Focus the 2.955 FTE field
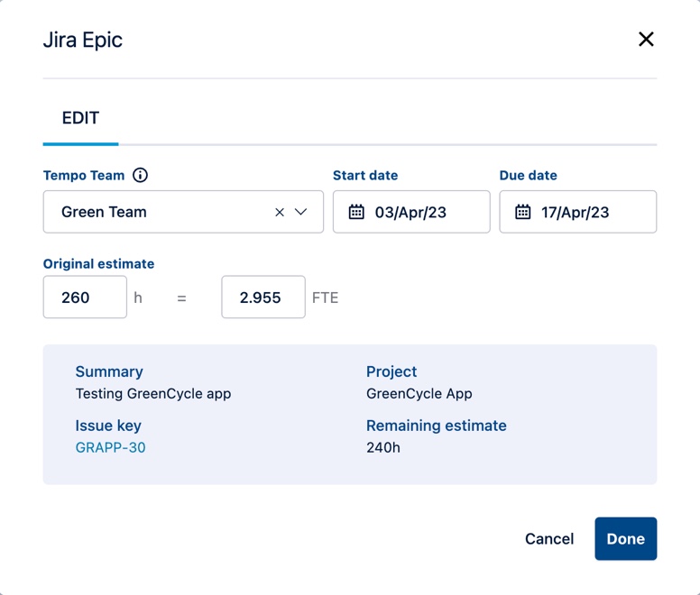The image size is (700, 595). 262,297
